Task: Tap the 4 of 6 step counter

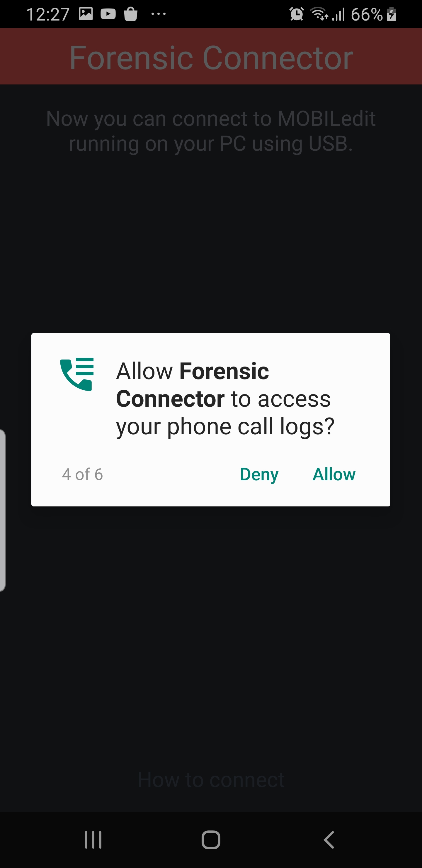Action: [83, 474]
